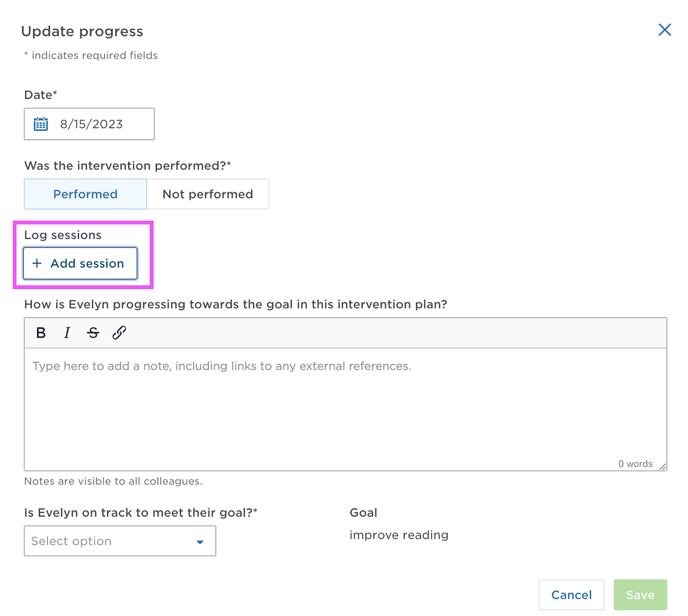Apply strikethrough formatting to note
Image resolution: width=688 pixels, height=616 pixels.
coord(93,333)
